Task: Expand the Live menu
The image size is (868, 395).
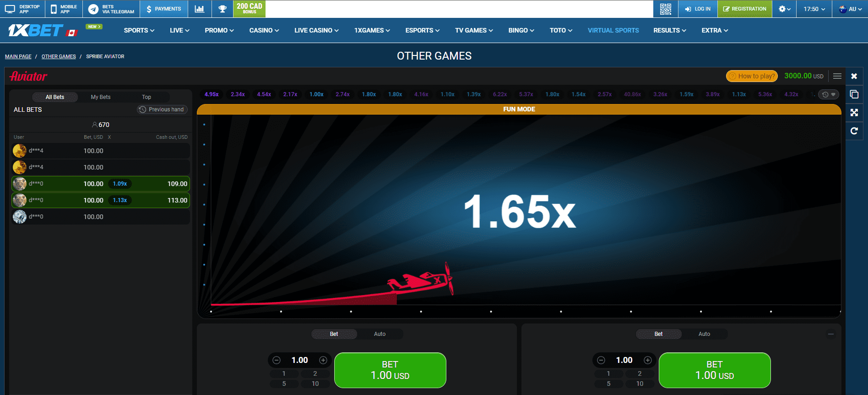Action: (179, 30)
